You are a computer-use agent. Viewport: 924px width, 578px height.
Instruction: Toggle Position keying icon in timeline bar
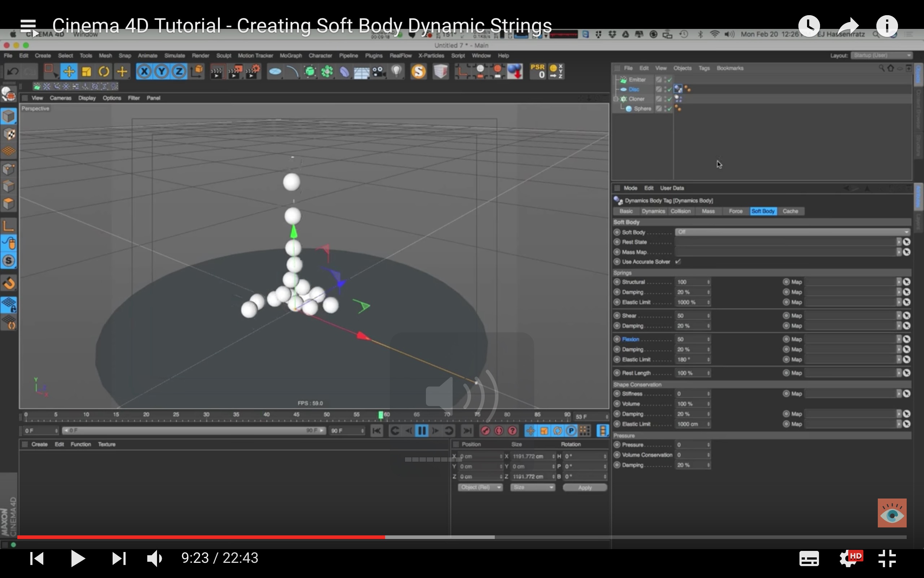[530, 431]
